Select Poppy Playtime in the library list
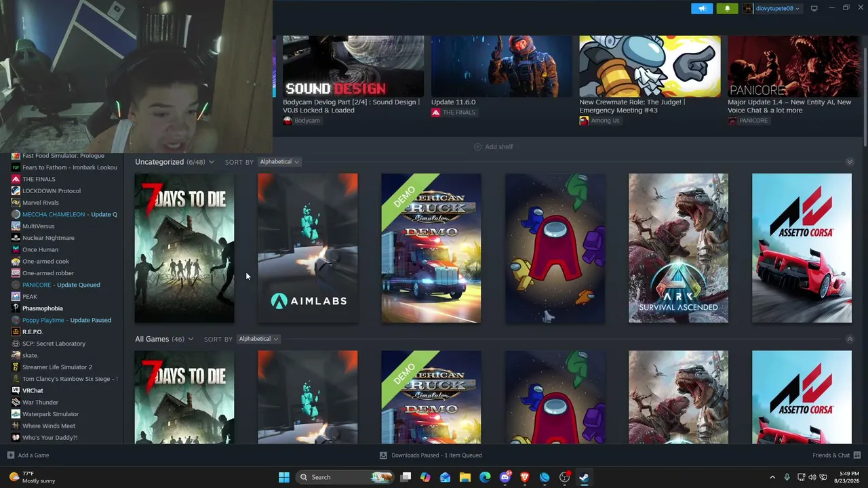 tap(65, 320)
